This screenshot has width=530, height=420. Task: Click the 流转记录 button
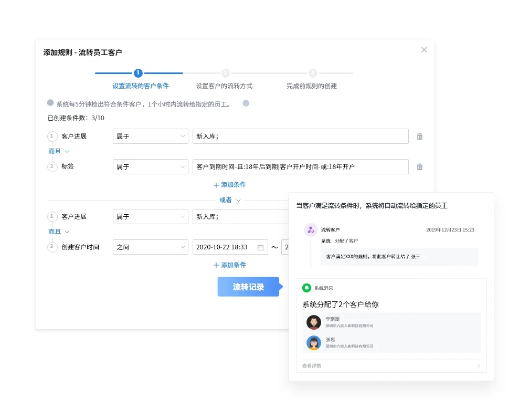click(x=249, y=287)
